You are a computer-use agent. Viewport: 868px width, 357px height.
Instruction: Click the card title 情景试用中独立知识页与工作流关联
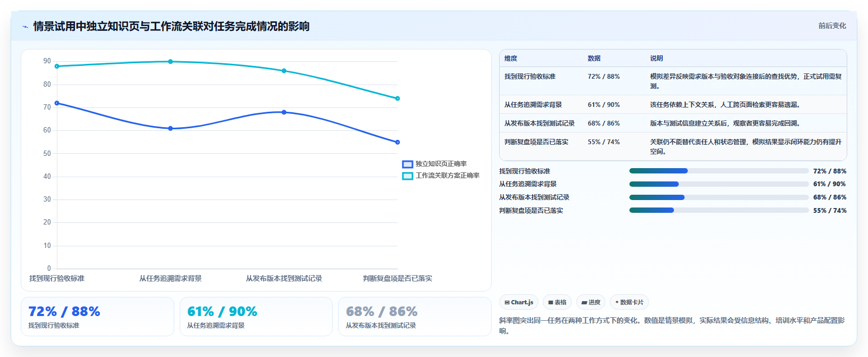tap(171, 27)
